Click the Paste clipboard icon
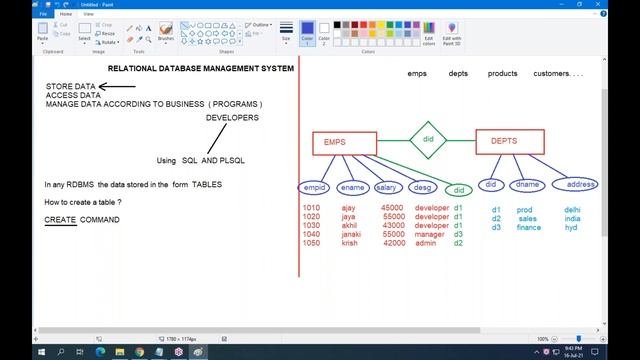Screen dimensions: 640x360 tap(42, 29)
